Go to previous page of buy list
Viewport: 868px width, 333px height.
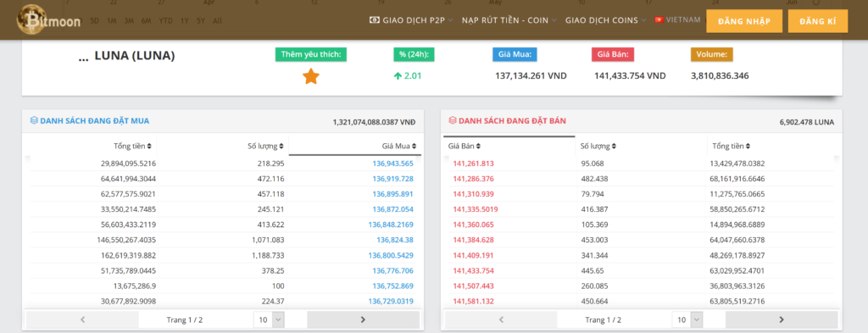point(82,319)
